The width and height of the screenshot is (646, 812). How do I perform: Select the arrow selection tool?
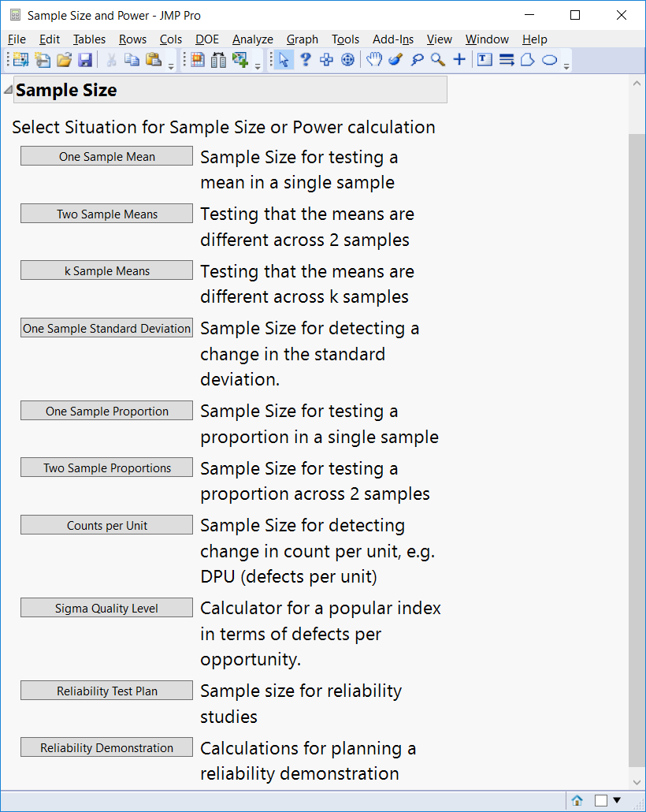pos(283,59)
